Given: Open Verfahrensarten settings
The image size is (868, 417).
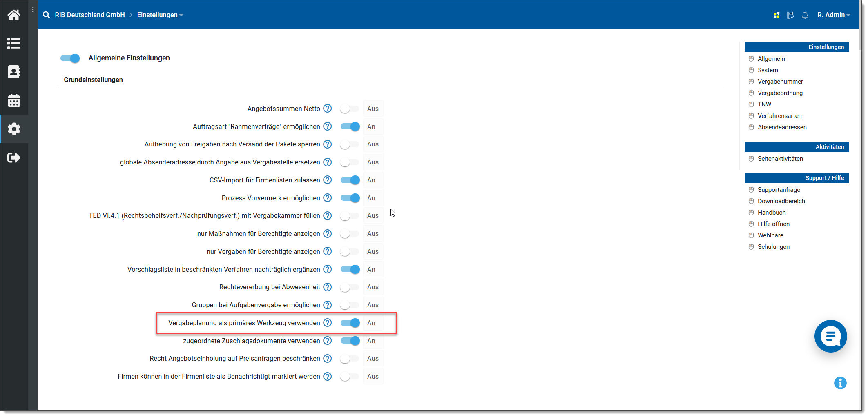Looking at the screenshot, I should (x=779, y=116).
